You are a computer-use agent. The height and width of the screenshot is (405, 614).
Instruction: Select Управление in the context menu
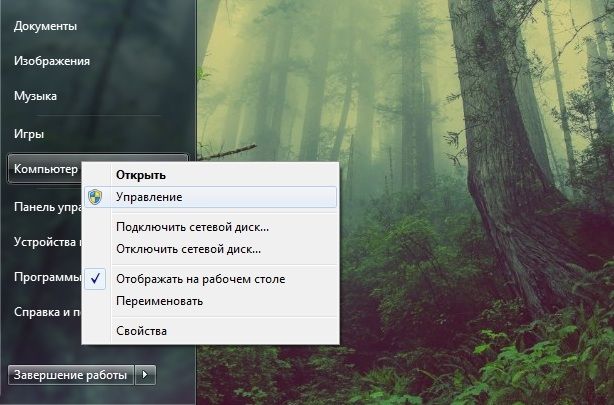tap(148, 198)
